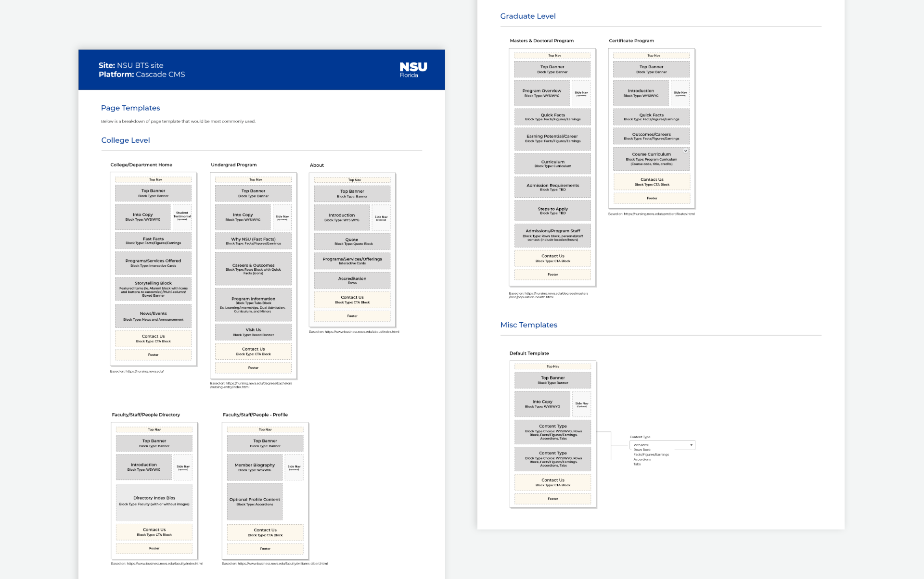Image resolution: width=924 pixels, height=579 pixels.
Task: Select the Directory Index Bios block
Action: (154, 502)
